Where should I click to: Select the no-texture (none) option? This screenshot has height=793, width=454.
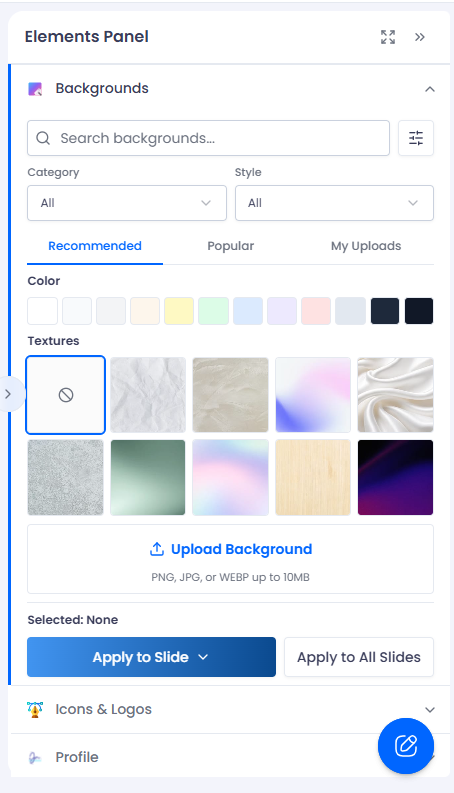[x=66, y=395]
